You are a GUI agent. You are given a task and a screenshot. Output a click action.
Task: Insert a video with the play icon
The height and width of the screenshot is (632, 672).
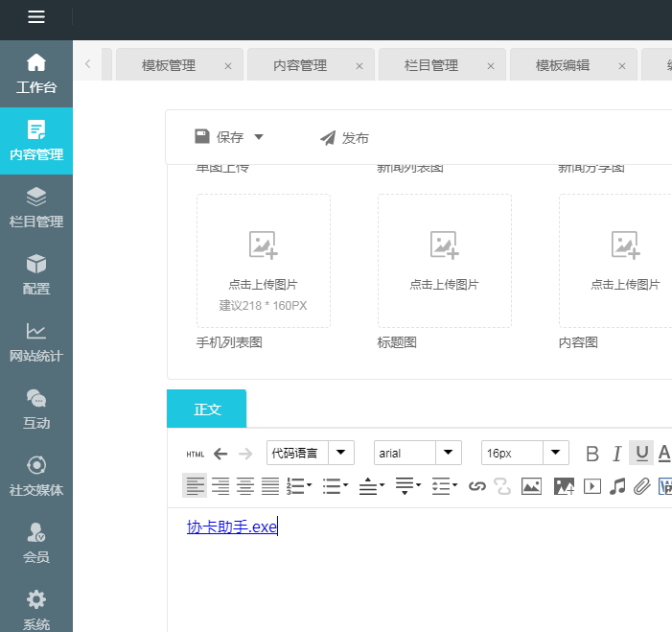coord(592,486)
